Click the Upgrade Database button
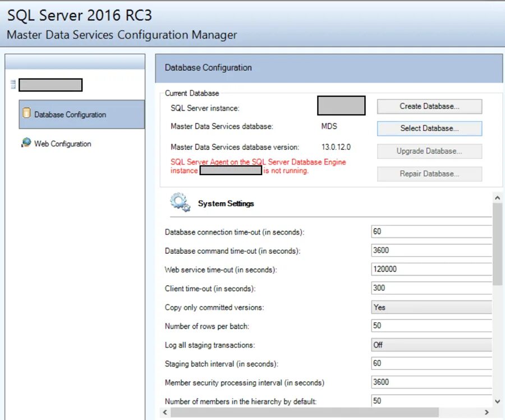Viewport: 505px width, 420px height. [429, 151]
